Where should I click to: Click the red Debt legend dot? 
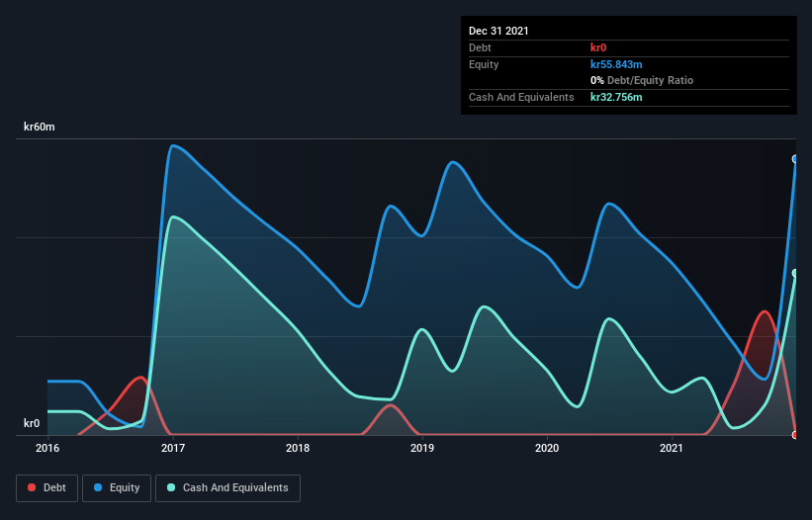[32, 487]
